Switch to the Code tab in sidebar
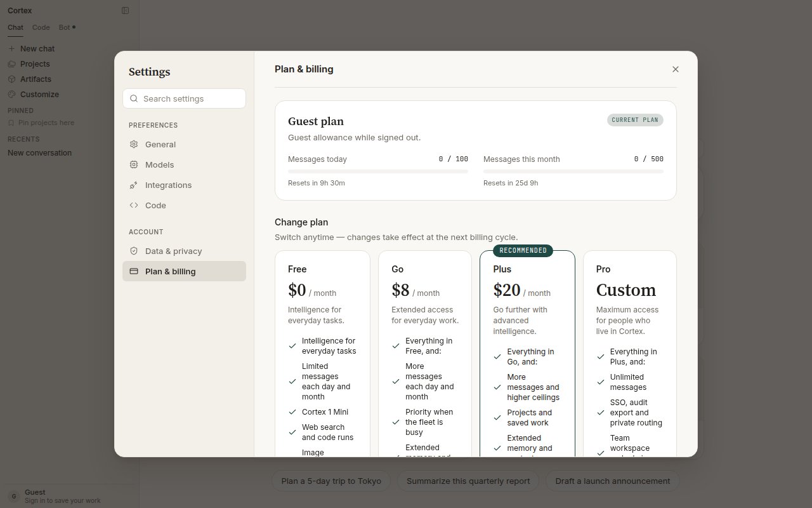Screen dimensions: 812x508 pyautogui.click(x=41, y=27)
